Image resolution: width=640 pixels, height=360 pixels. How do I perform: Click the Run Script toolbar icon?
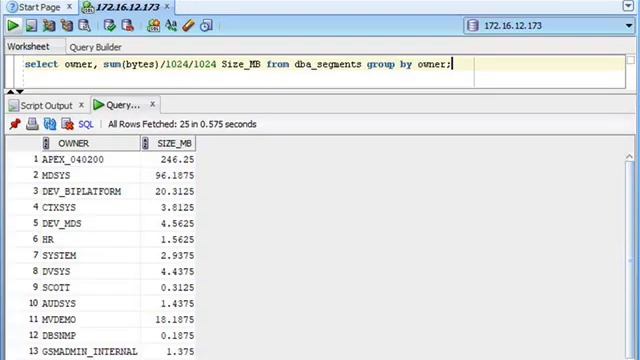pyautogui.click(x=31, y=26)
